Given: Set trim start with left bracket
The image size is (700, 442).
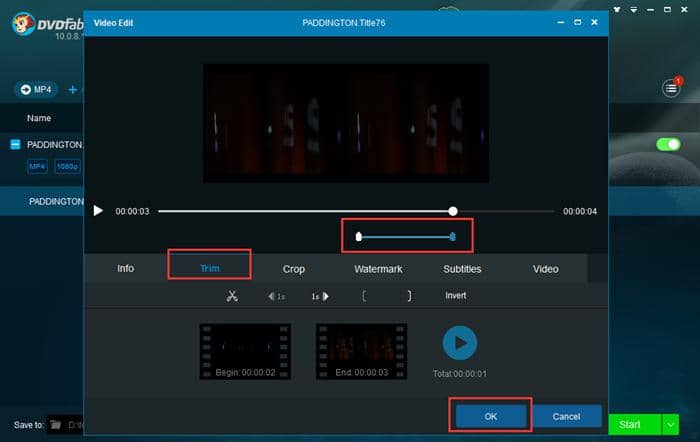Looking at the screenshot, I should point(364,296).
